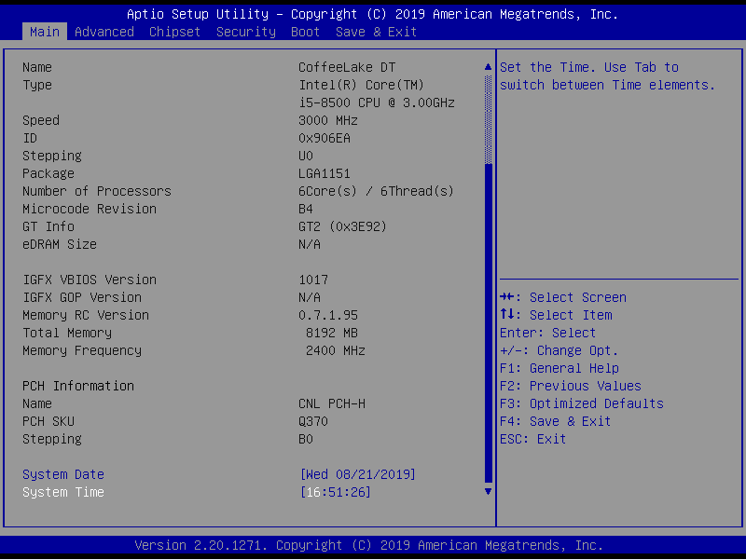This screenshot has height=560, width=746.
Task: Click the Select Screen arrows icon
Action: click(507, 297)
